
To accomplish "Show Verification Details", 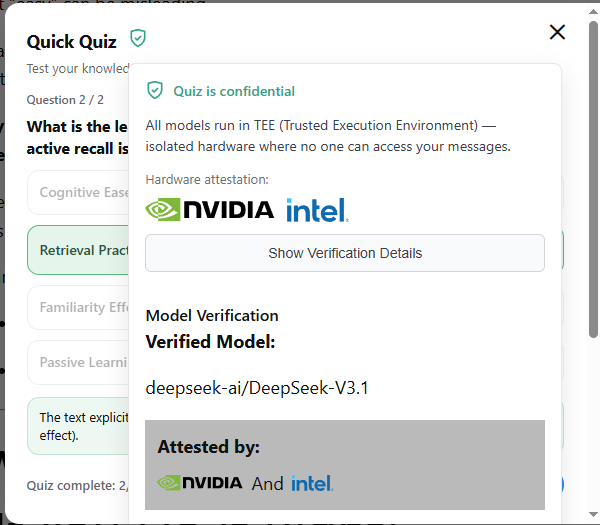I will (345, 253).
